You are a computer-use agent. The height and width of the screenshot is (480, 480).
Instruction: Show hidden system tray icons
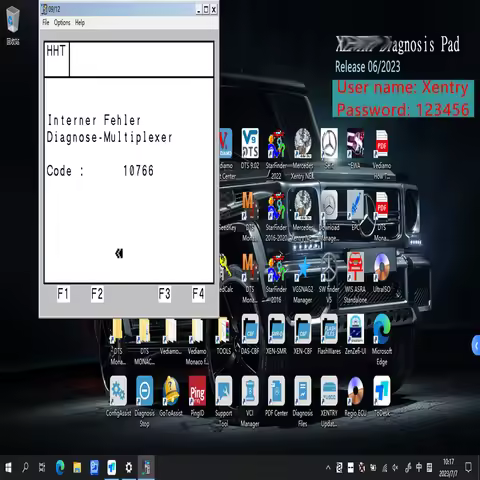coord(328,468)
